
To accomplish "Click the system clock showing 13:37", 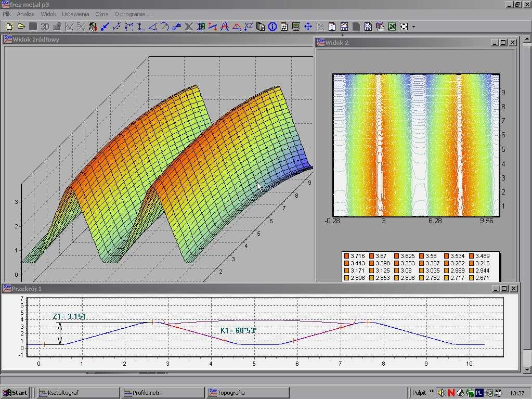I will [517, 393].
